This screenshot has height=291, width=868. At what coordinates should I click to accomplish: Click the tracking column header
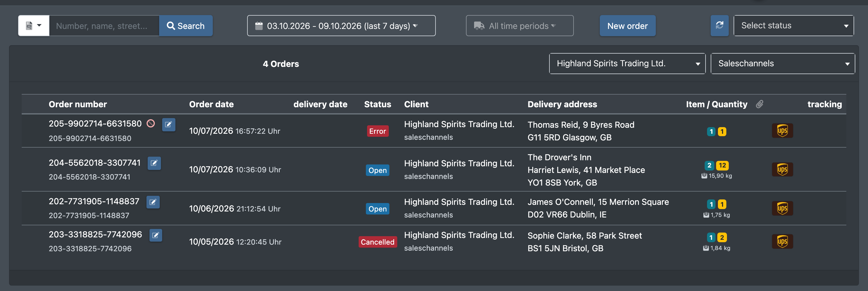[825, 104]
